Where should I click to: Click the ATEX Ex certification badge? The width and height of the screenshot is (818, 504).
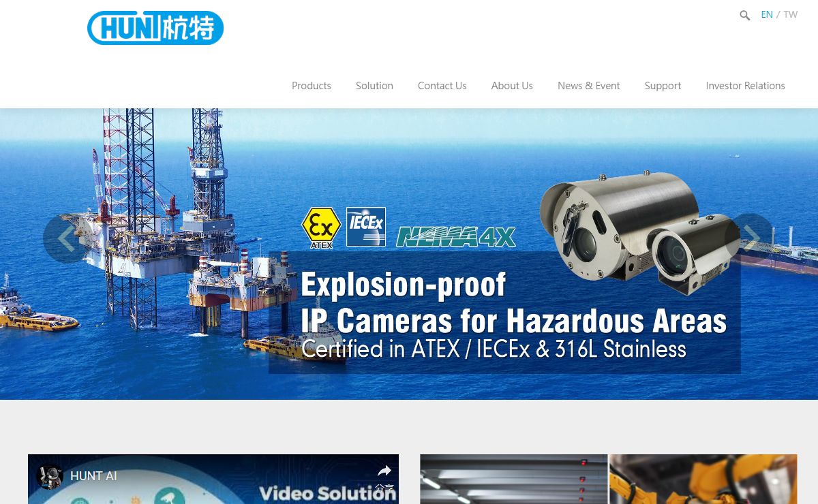point(321,228)
